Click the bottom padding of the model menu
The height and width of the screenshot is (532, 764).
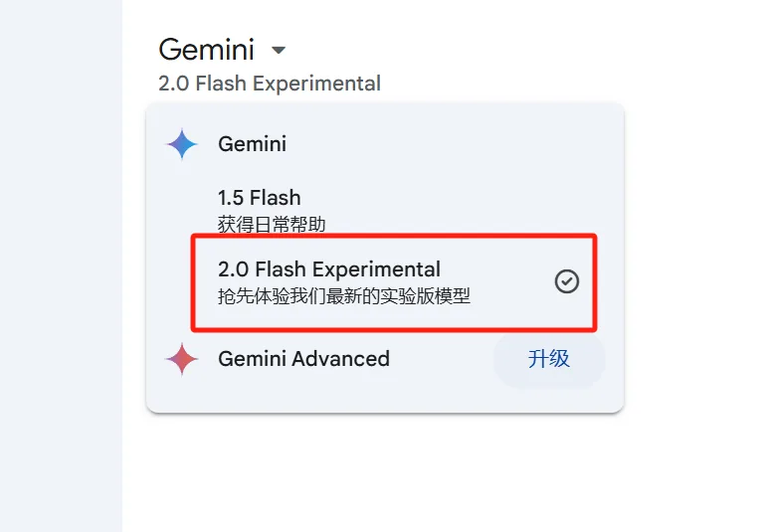385,401
